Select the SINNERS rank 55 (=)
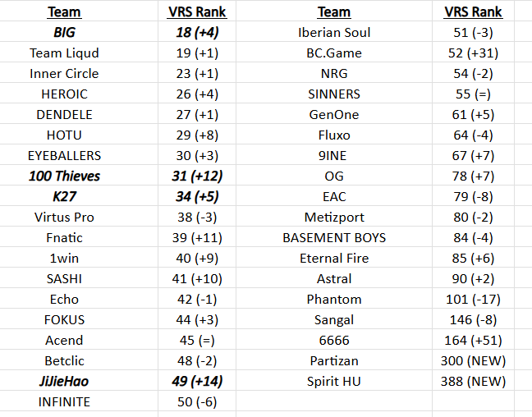The width and height of the screenshot is (532, 417). pyautogui.click(x=474, y=94)
